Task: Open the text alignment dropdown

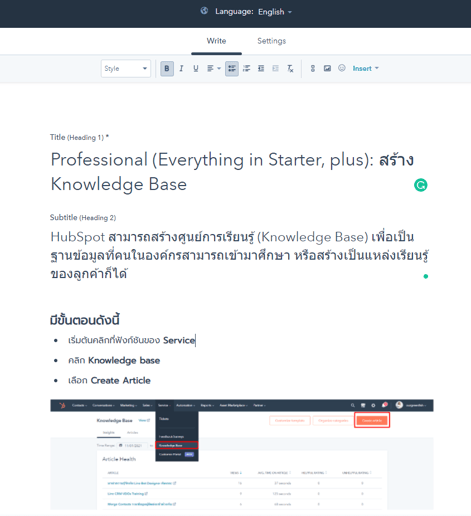Action: [x=214, y=69]
